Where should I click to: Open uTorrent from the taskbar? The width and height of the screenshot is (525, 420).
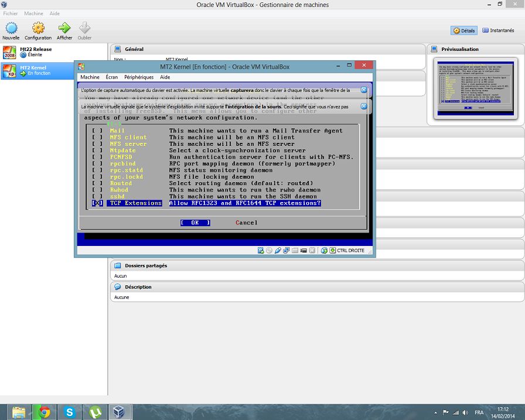pyautogui.click(x=95, y=412)
